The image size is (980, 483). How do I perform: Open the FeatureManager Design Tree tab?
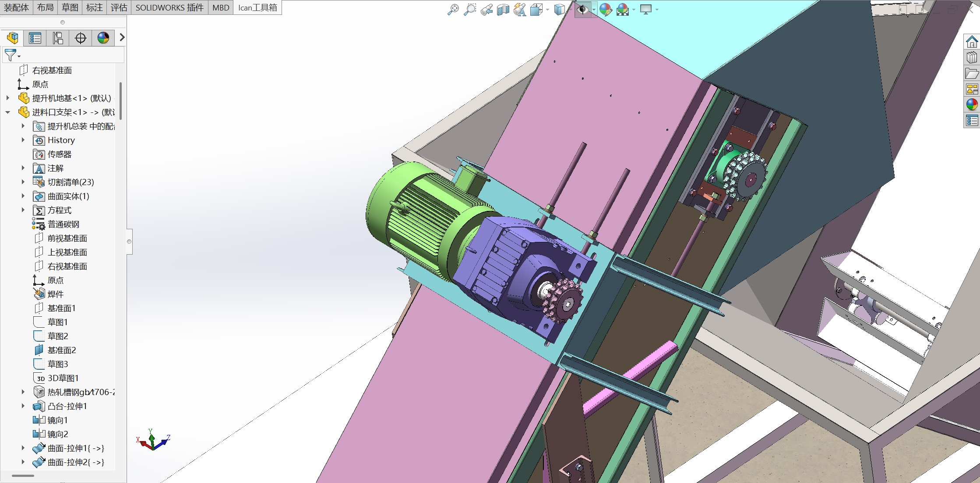[13, 38]
